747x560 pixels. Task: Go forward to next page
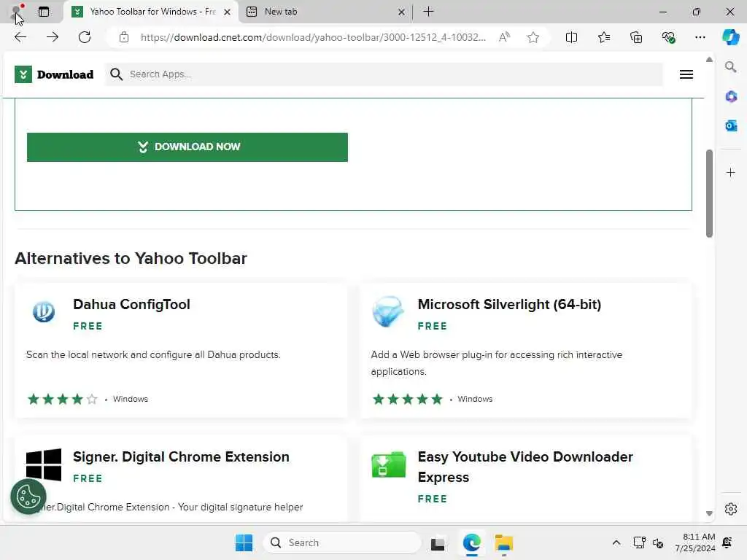(x=53, y=37)
